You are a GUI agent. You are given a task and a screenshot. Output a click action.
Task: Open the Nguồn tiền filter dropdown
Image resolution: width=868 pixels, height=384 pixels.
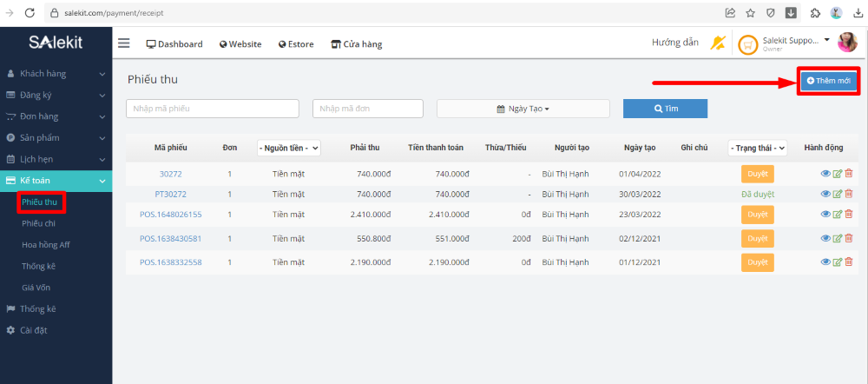point(289,149)
